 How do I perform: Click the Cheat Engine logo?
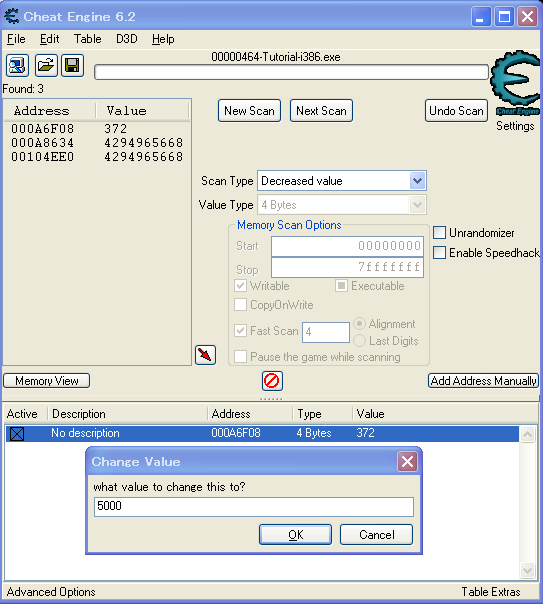516,83
